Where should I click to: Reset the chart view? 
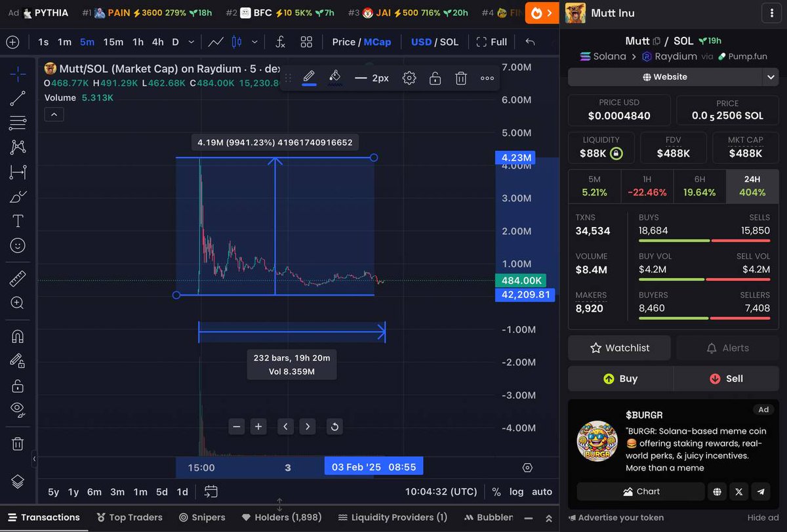point(334,426)
